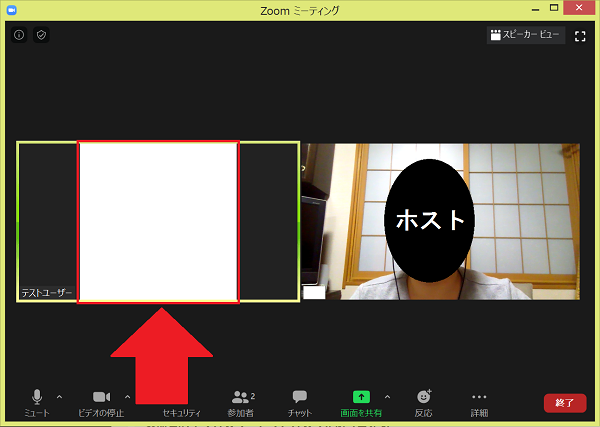This screenshot has width=600, height=427.
Task: Open the Chat (チャット) panel
Action: 300,403
